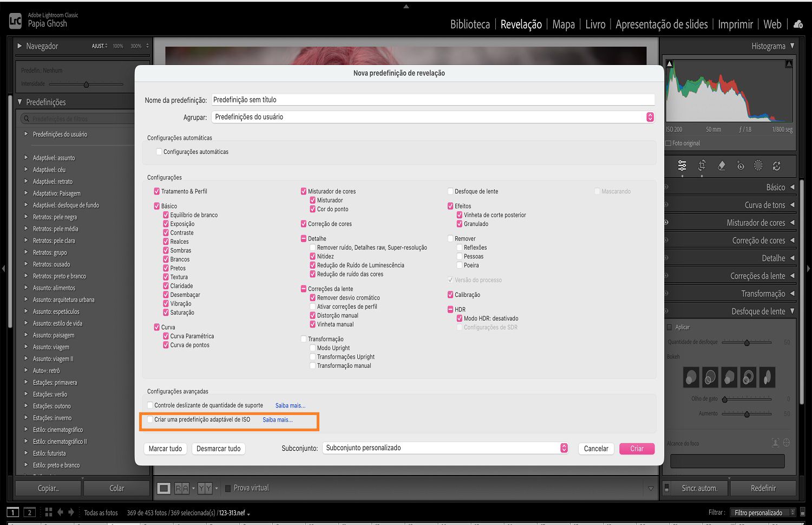
Task: Select the Masking dotted-circle tool icon
Action: (x=758, y=166)
